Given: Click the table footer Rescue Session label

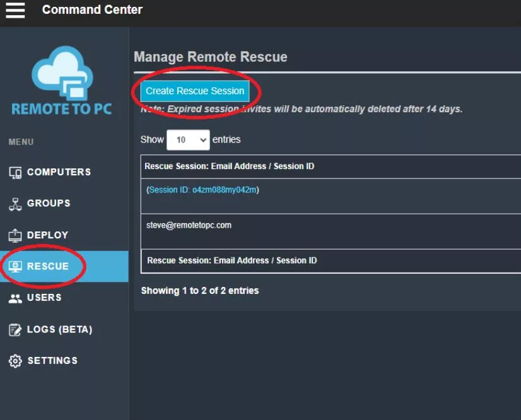Looking at the screenshot, I should (x=232, y=260).
